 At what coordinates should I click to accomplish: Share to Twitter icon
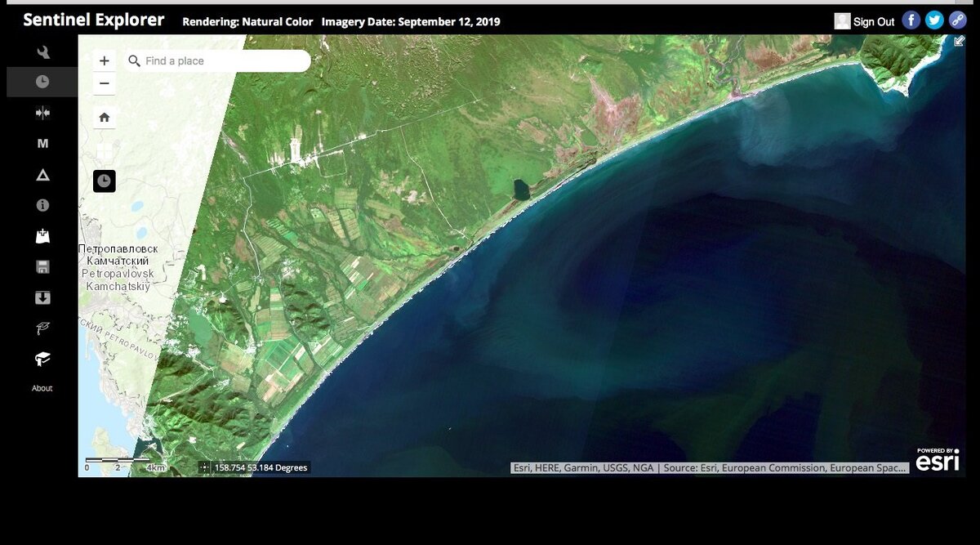935,20
